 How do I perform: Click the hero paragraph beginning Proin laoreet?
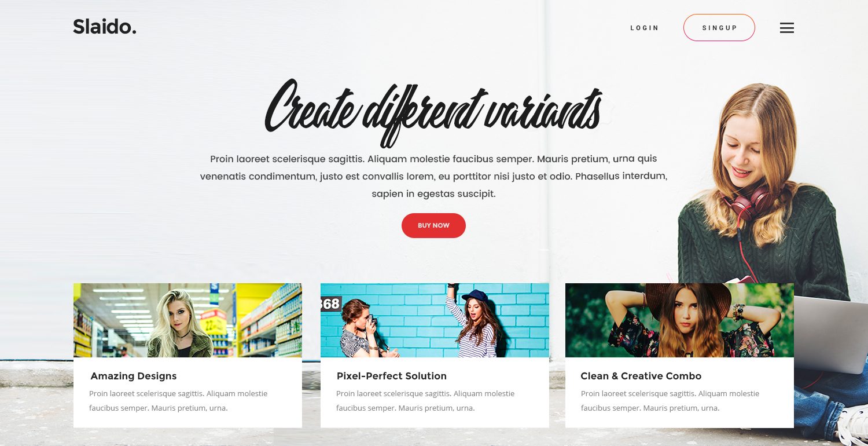point(433,176)
